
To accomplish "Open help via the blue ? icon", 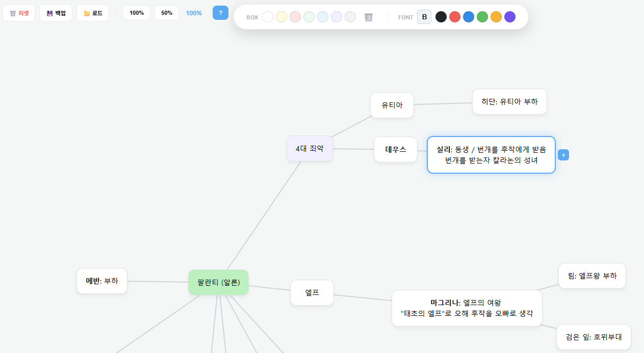I will [x=220, y=12].
